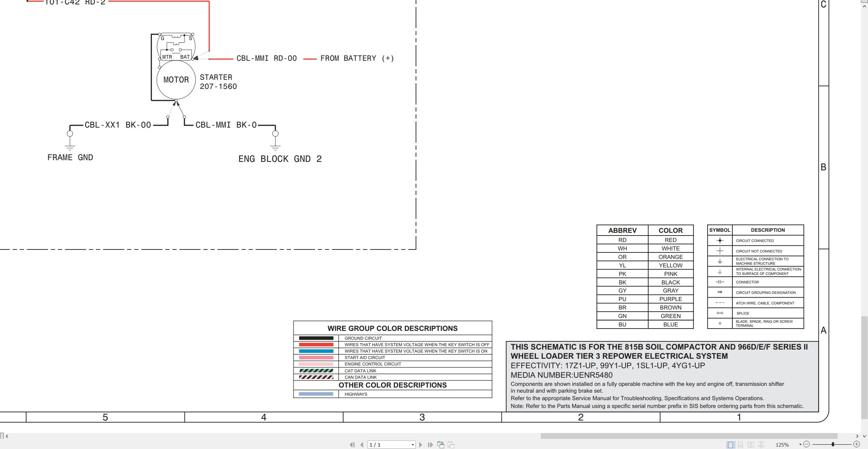Click the EFFECTIVITY serial numbers line

point(608,366)
